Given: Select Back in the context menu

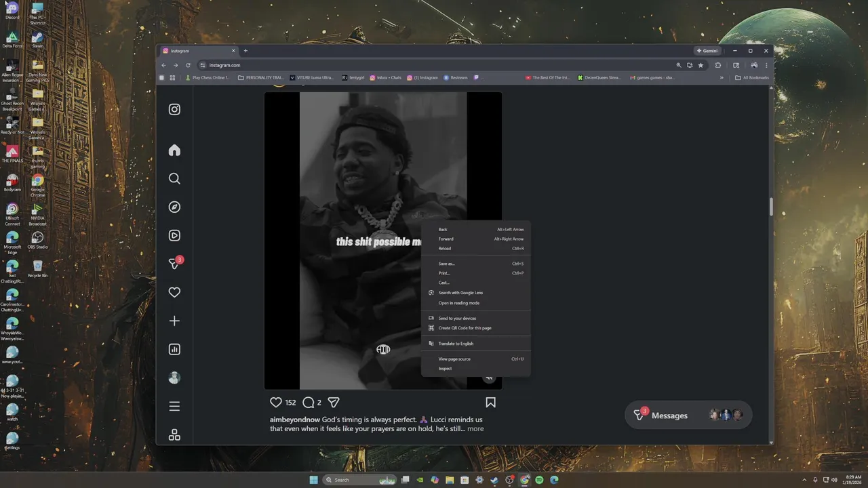Looking at the screenshot, I should 475,229.
